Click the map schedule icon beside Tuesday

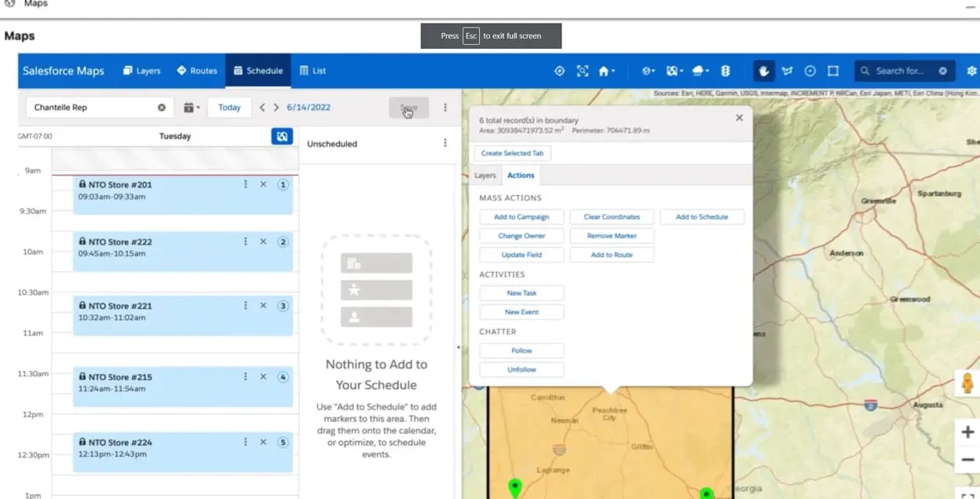pyautogui.click(x=283, y=136)
